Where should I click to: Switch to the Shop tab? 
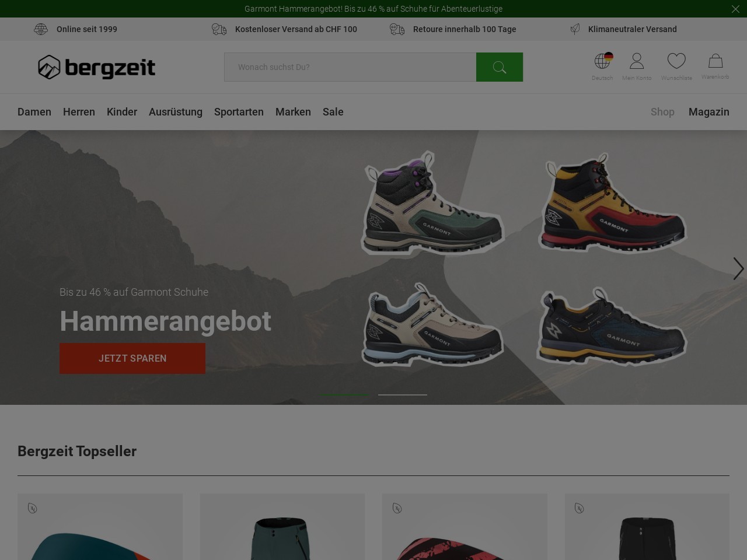point(662,112)
